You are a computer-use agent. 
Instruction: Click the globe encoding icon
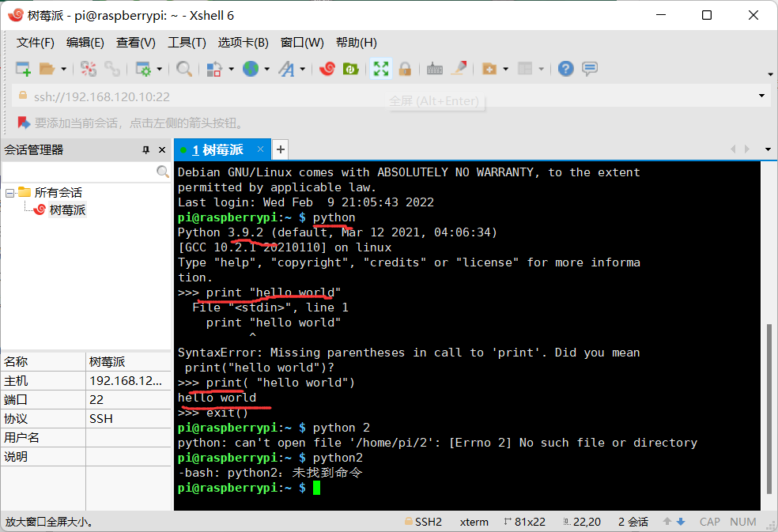[251, 69]
